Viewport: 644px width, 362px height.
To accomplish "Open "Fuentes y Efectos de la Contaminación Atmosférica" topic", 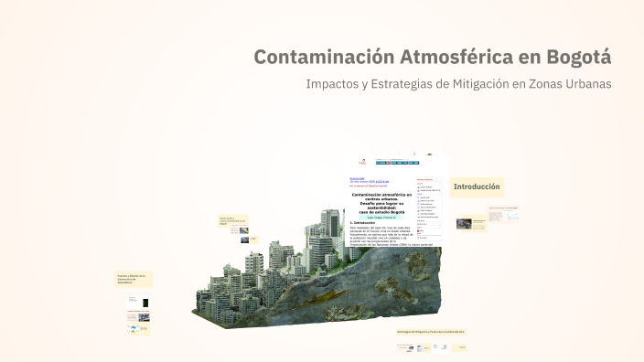I will [134, 279].
